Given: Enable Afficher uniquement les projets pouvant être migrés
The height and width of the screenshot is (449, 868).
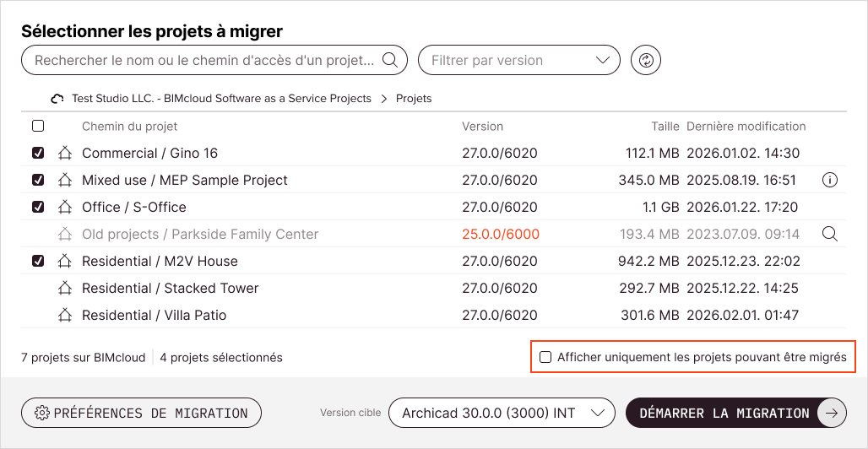Looking at the screenshot, I should 545,357.
